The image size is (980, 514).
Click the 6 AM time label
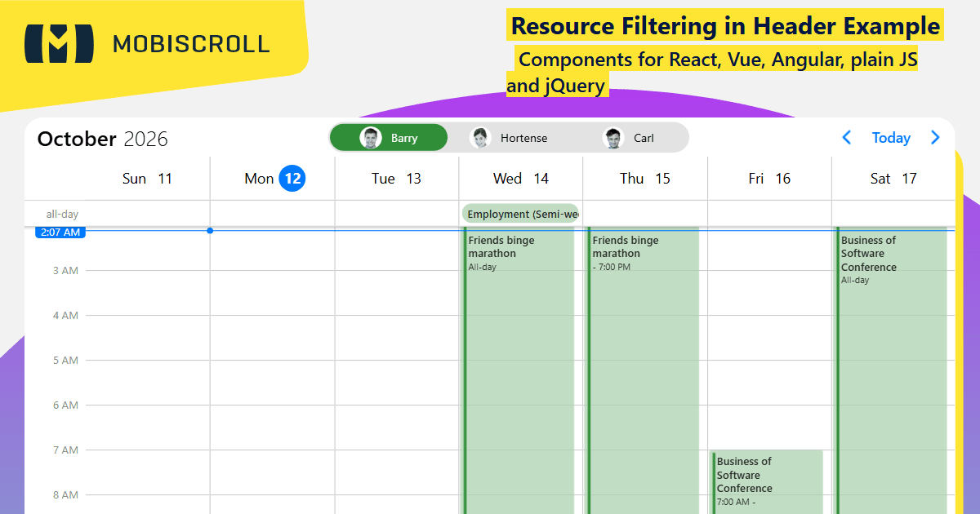pyautogui.click(x=65, y=405)
